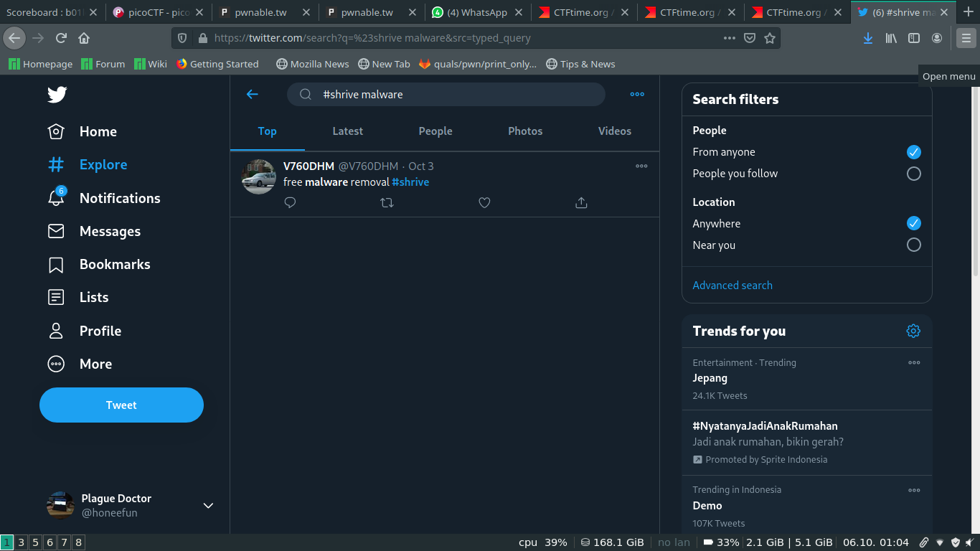The image size is (980, 551).
Task: Open Notifications with the bell icon
Action: pyautogui.click(x=103, y=198)
